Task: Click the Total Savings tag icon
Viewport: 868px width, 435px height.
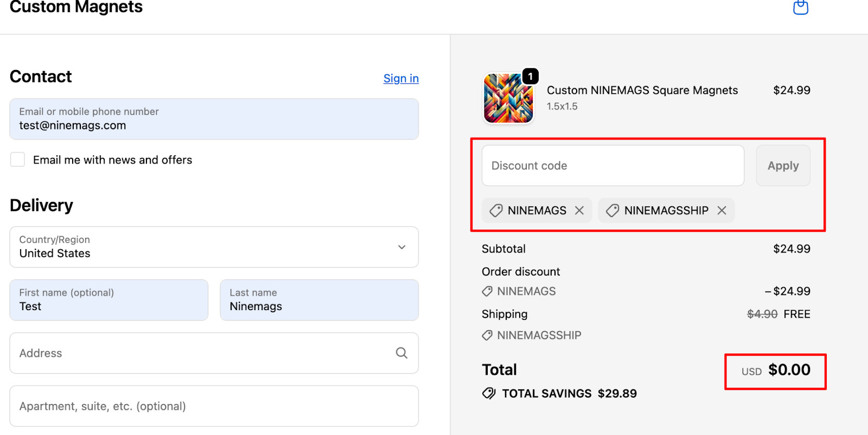Action: click(489, 393)
